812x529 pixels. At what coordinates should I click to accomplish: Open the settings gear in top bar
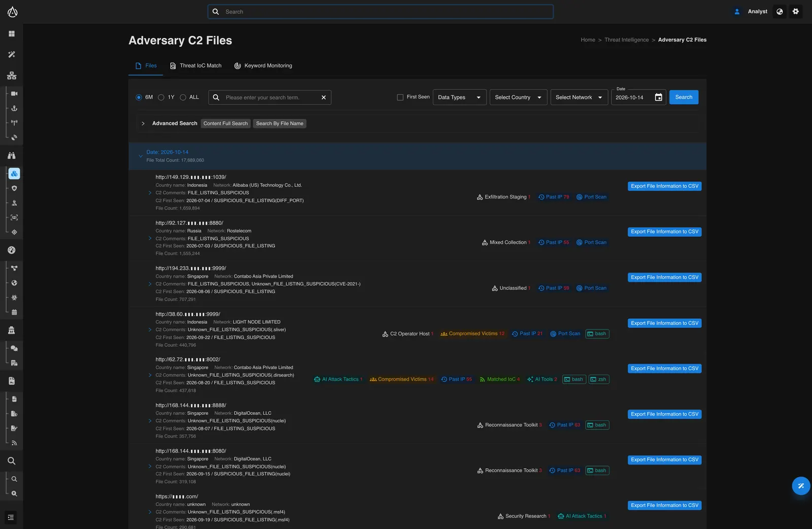796,11
